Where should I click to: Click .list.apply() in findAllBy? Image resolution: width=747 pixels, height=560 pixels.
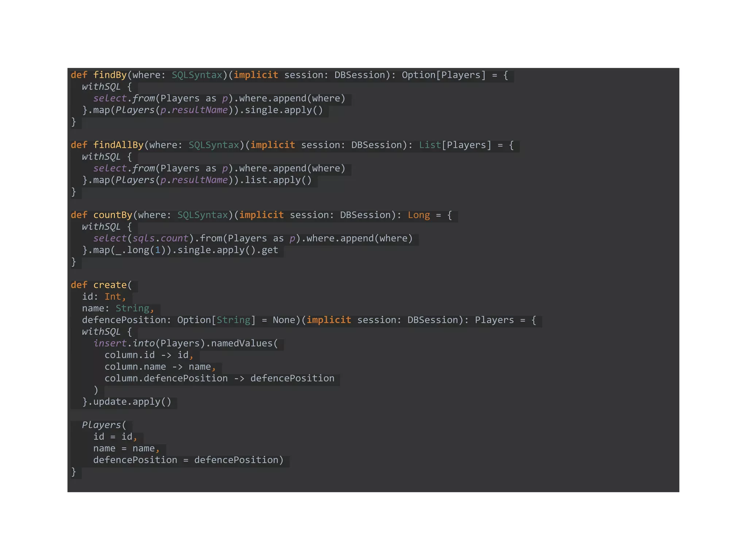(x=275, y=180)
